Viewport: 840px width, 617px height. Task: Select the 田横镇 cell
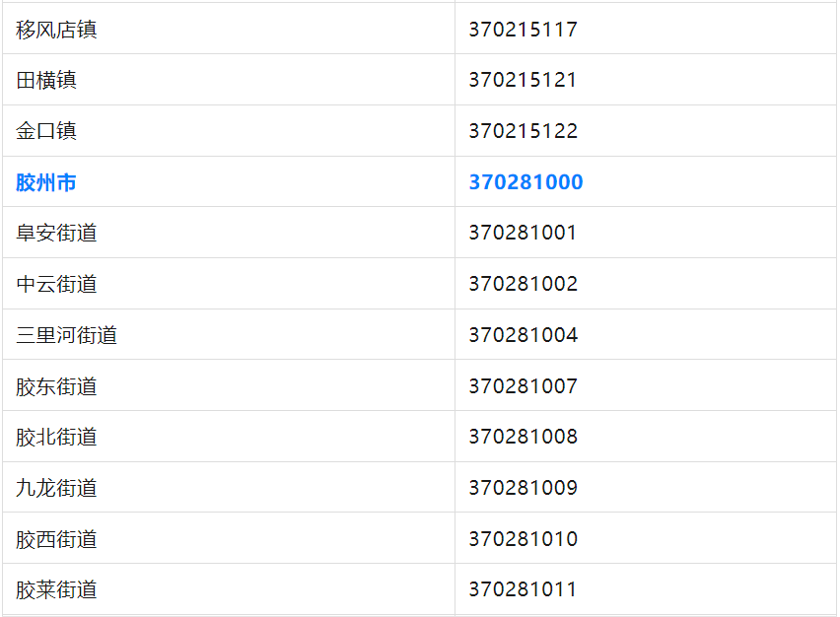(x=46, y=80)
